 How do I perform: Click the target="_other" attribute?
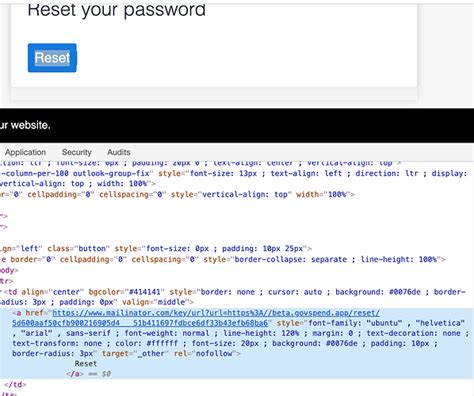tap(134, 353)
